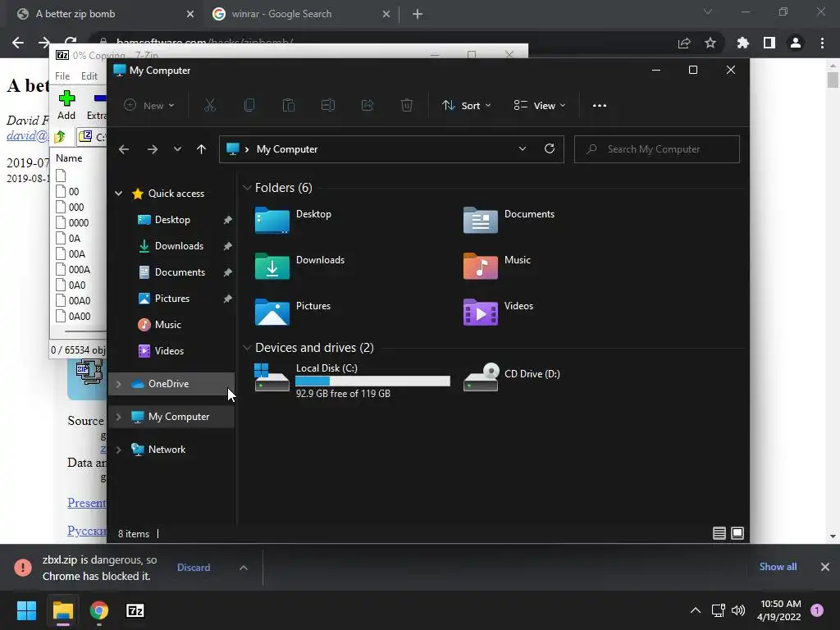This screenshot has height=630, width=840.
Task: Open the Pictures folder tile
Action: coord(293,312)
